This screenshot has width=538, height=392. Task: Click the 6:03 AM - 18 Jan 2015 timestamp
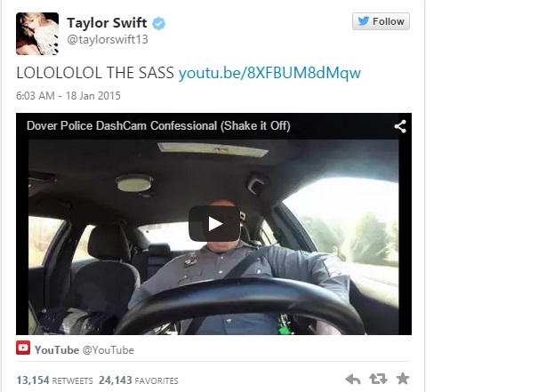tap(68, 96)
